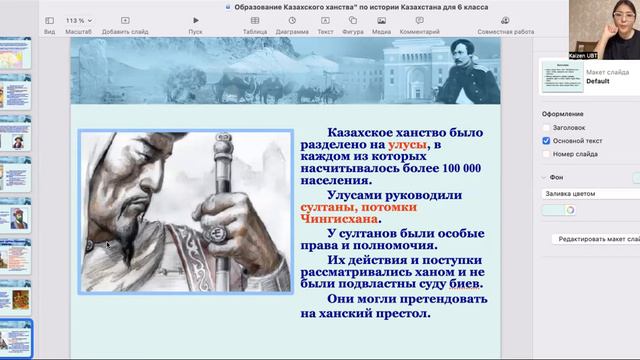Click the presenter webcam video tile

pyautogui.click(x=604, y=29)
